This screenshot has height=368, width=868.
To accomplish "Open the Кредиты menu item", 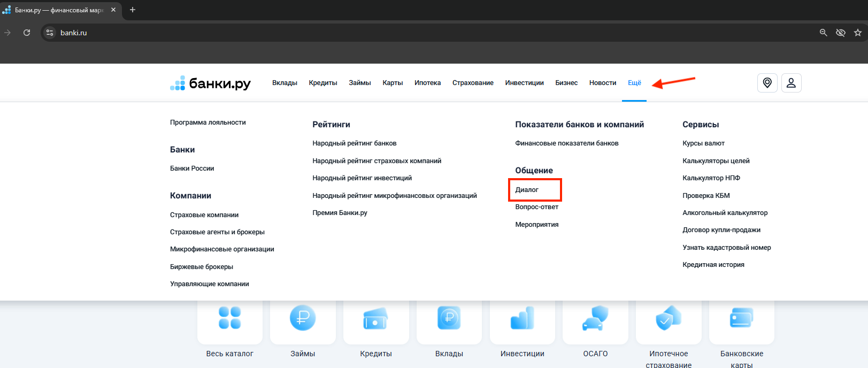I will tap(323, 83).
